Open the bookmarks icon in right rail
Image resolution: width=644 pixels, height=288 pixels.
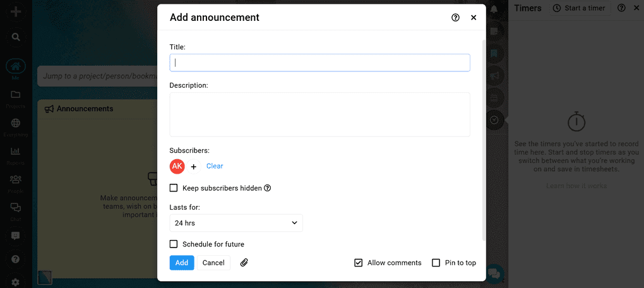coord(494,53)
